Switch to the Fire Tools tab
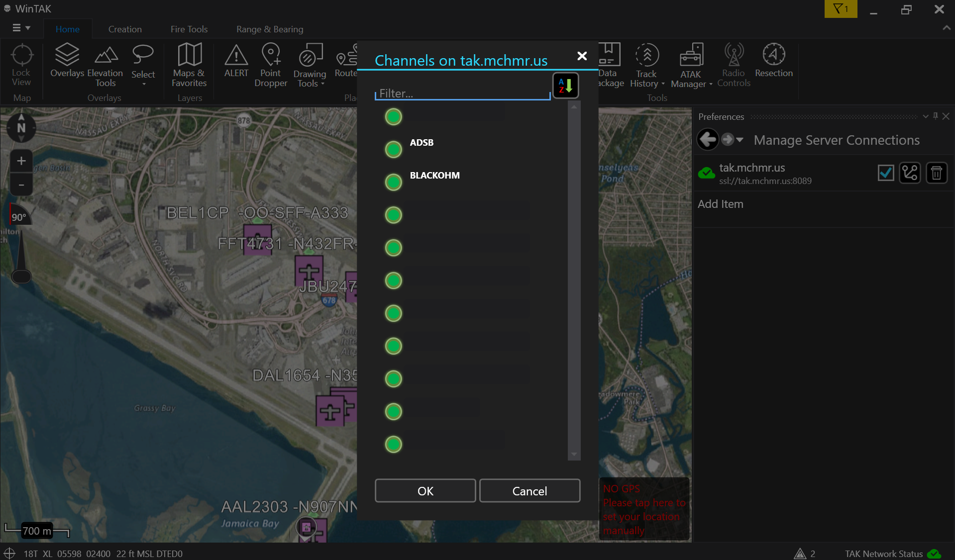 pyautogui.click(x=189, y=29)
